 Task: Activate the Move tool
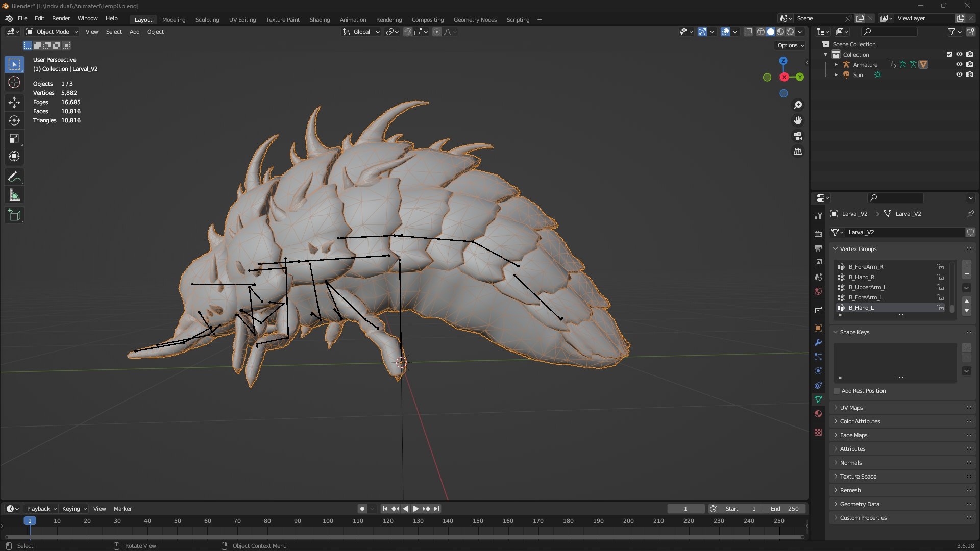click(x=14, y=103)
